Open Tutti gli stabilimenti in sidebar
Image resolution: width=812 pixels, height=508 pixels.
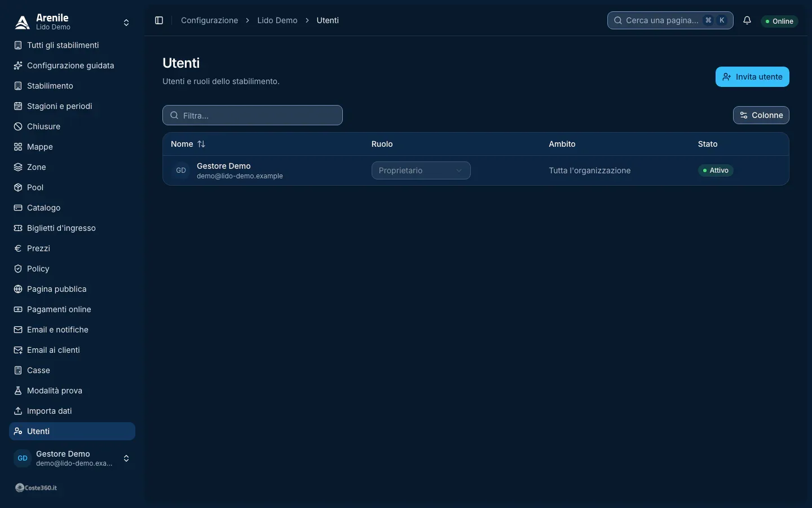72,45
